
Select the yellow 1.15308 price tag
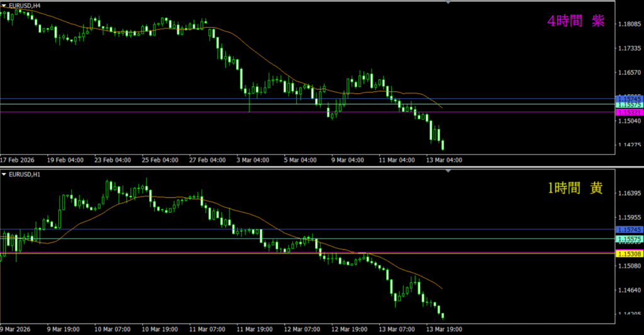(x=629, y=253)
